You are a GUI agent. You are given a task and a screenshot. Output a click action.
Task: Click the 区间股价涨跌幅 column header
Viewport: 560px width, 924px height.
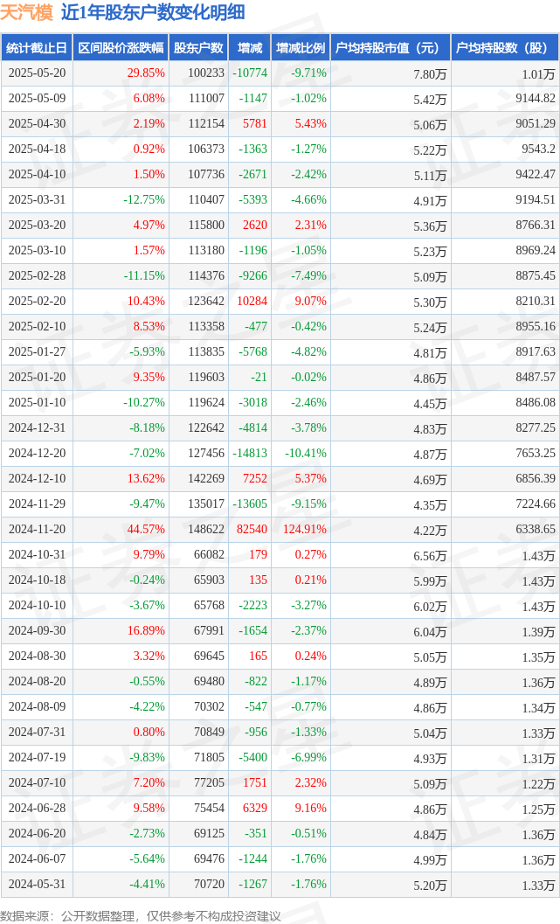(x=121, y=48)
